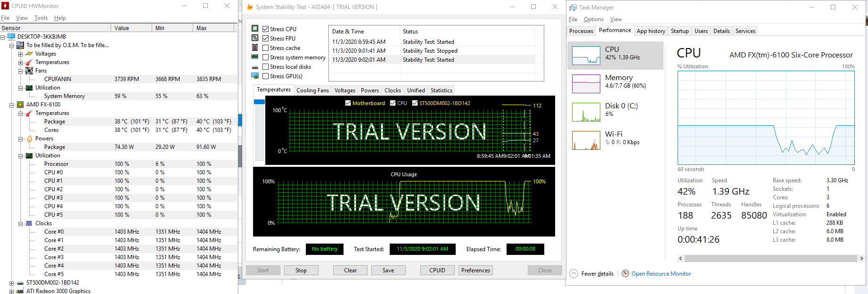Viewport: 868px width, 294px height.
Task: Click the CPUID HWMonitor title bar icon
Action: click(x=5, y=6)
